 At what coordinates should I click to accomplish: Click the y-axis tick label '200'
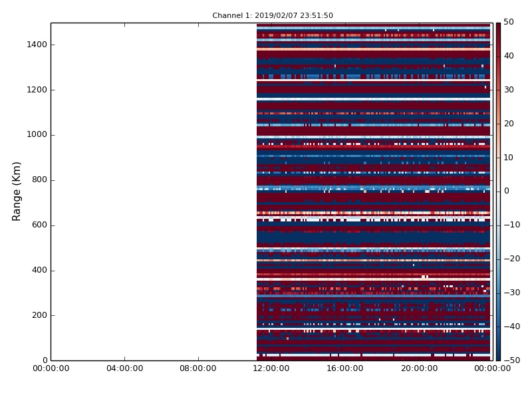point(39,315)
